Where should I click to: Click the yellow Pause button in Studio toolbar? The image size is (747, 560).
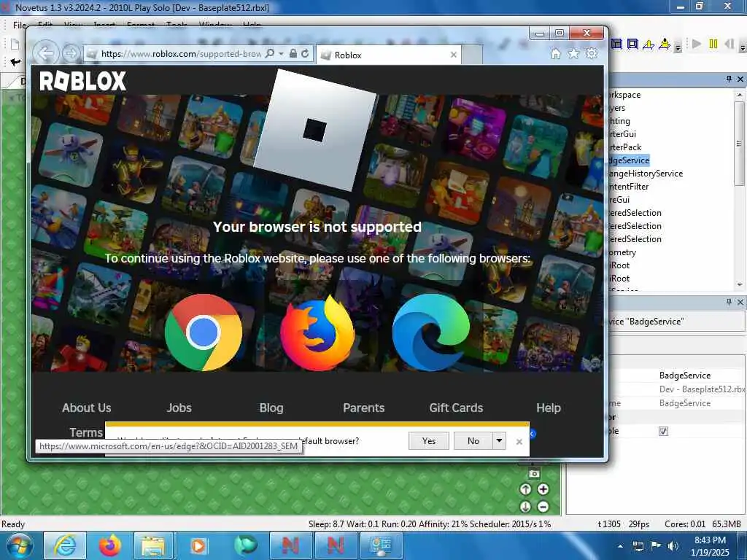pyautogui.click(x=713, y=44)
